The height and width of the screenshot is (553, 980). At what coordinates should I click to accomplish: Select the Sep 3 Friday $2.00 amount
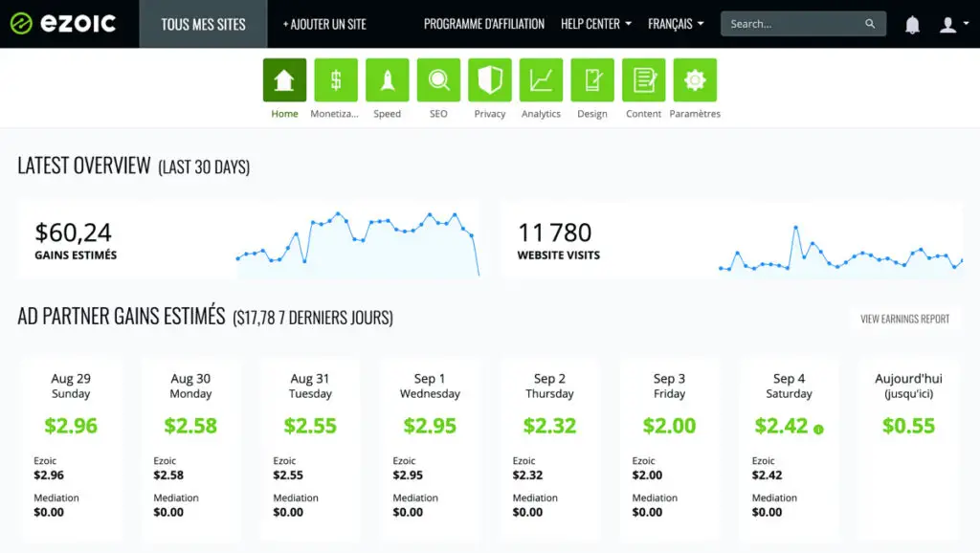(669, 426)
